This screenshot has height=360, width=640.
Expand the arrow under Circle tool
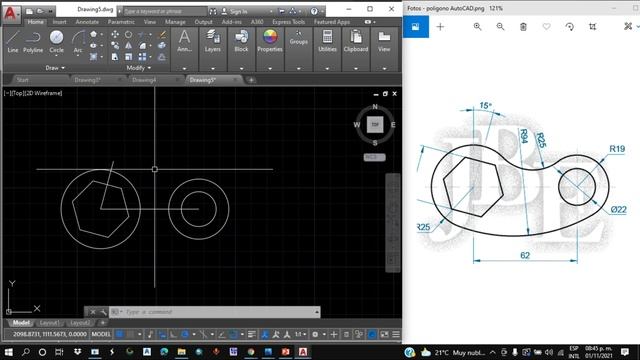coord(56,56)
